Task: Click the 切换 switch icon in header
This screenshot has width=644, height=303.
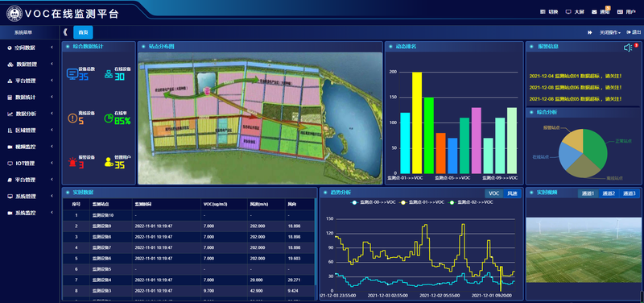Action: click(543, 12)
